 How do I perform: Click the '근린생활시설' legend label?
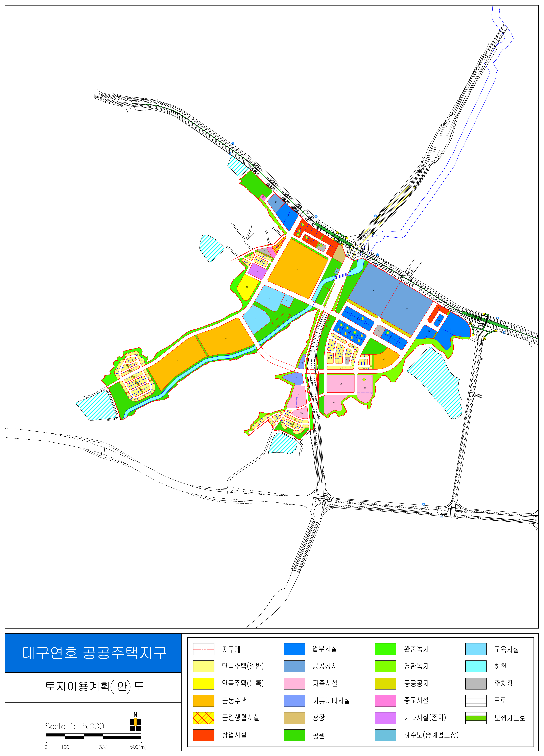[x=240, y=718]
